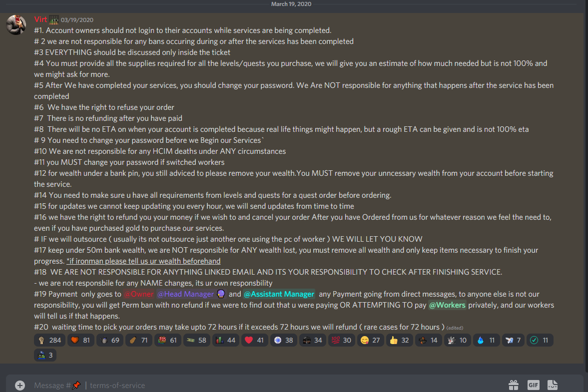The image size is (588, 392).
Task: Click the Virt username
Action: [40, 19]
